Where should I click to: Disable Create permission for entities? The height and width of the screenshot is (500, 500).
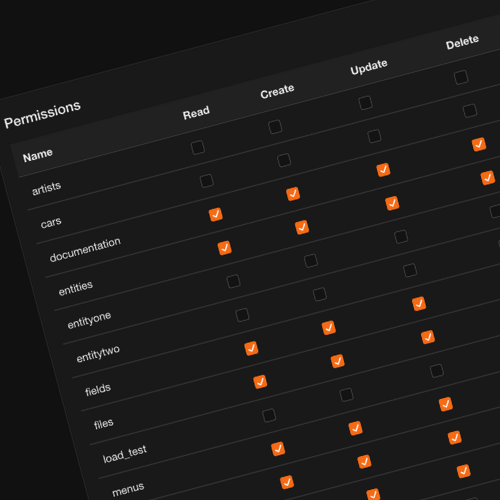(x=302, y=227)
